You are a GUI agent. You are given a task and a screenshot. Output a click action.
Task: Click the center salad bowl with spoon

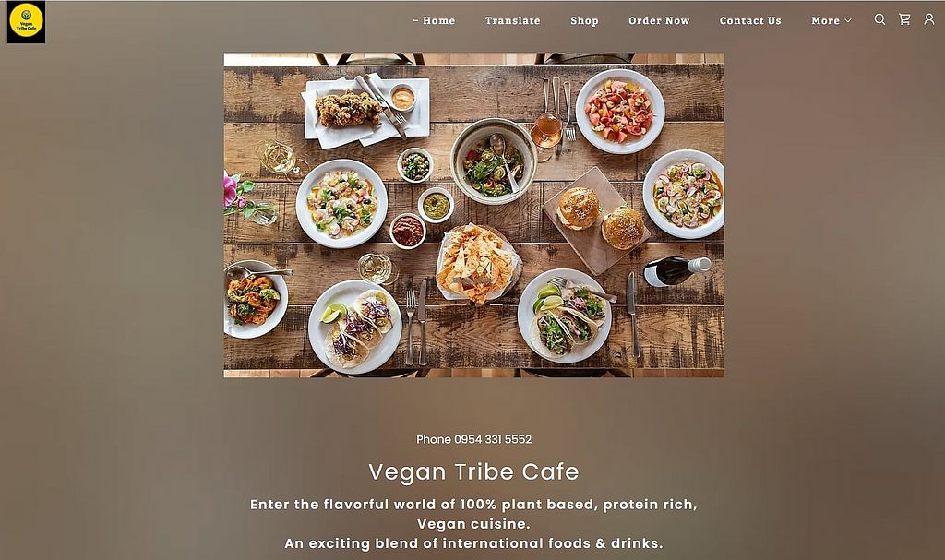[x=494, y=161]
